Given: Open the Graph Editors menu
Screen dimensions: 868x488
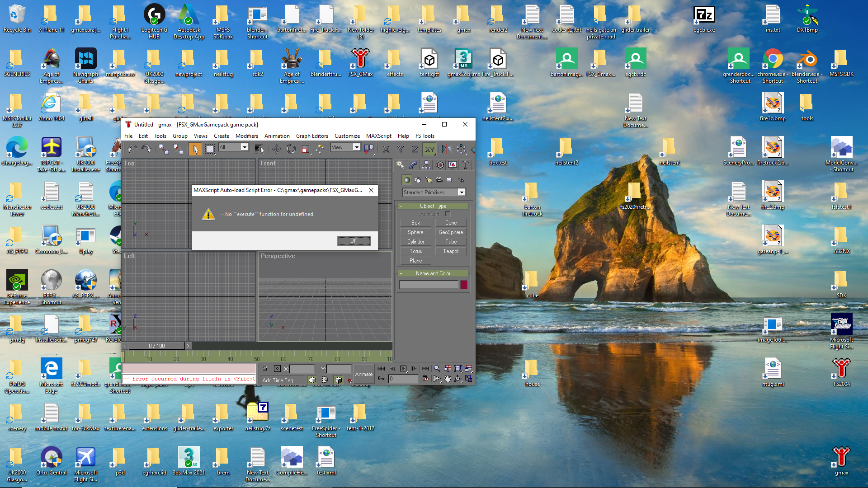Looking at the screenshot, I should pyautogui.click(x=312, y=136).
